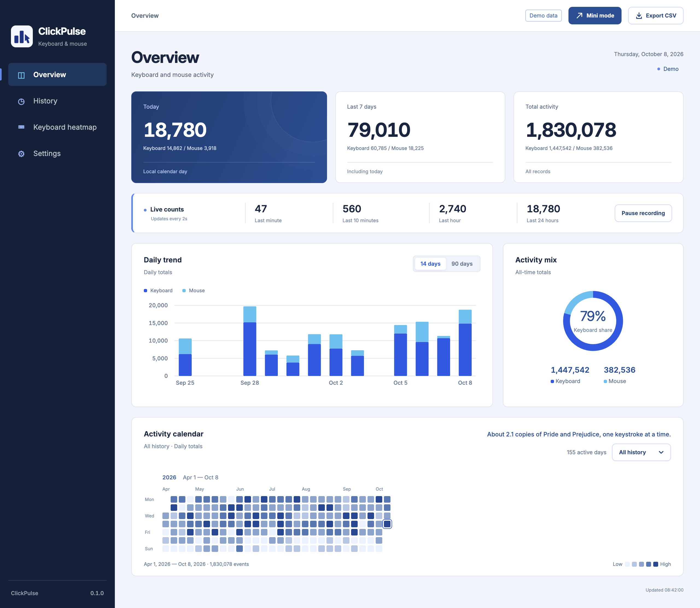Click the History clock icon
Image resolution: width=700 pixels, height=608 pixels.
point(21,102)
